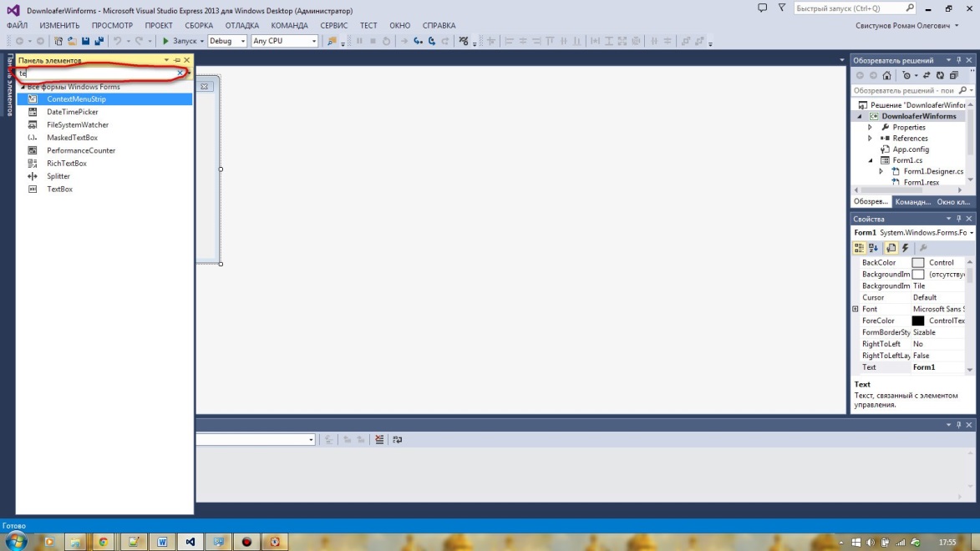Image resolution: width=980 pixels, height=551 pixels.
Task: Open the СБОРКА menu
Action: point(199,26)
